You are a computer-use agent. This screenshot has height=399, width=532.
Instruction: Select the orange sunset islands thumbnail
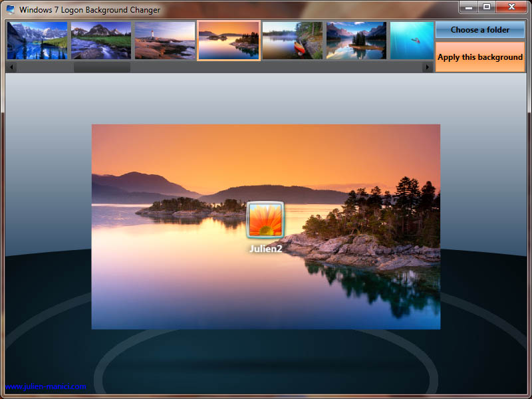(228, 41)
